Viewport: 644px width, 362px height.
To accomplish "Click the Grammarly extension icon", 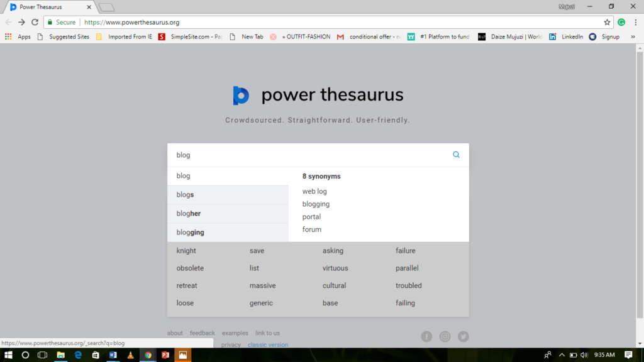I will point(621,22).
